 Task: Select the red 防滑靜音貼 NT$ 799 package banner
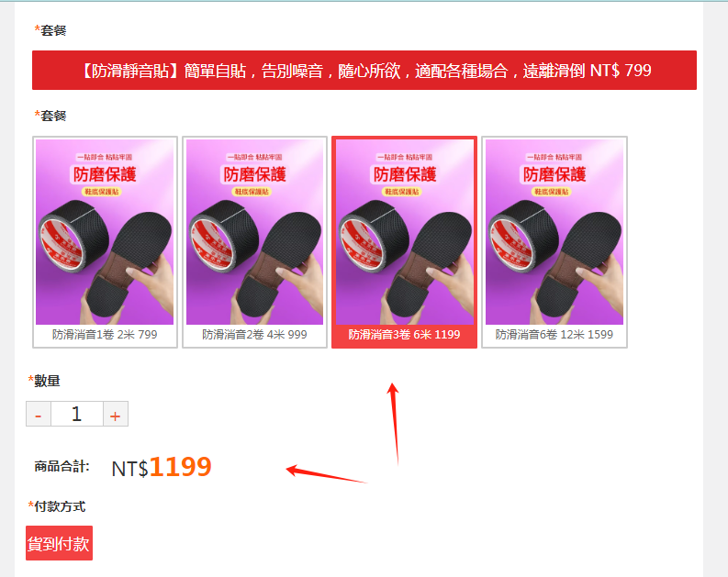pos(364,70)
